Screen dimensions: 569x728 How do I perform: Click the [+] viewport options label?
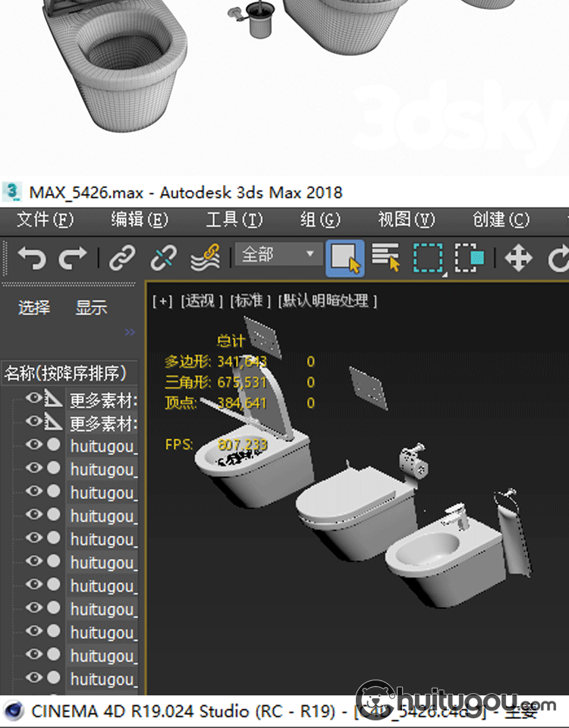click(x=162, y=301)
